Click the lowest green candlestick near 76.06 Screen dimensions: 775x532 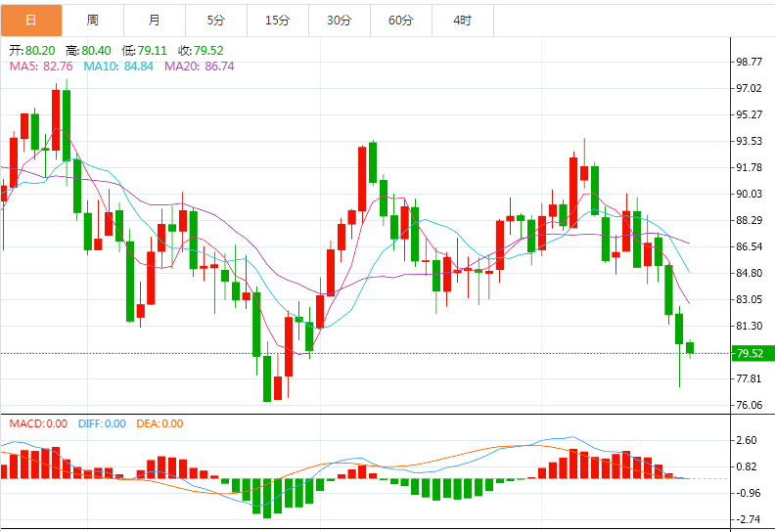click(267, 378)
